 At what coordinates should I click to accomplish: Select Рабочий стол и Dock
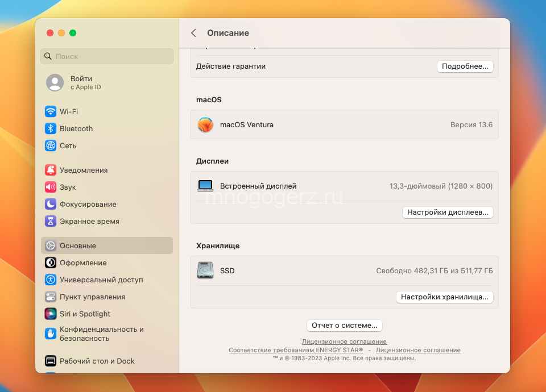tap(107, 361)
